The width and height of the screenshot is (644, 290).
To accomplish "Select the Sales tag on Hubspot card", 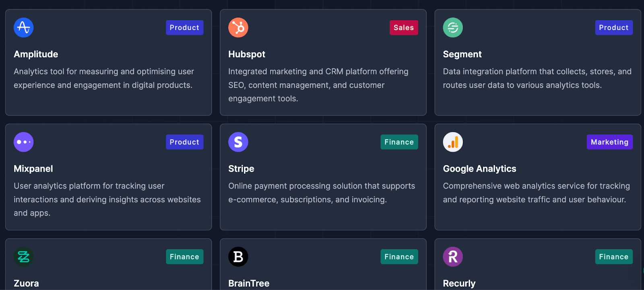I will click(x=404, y=28).
